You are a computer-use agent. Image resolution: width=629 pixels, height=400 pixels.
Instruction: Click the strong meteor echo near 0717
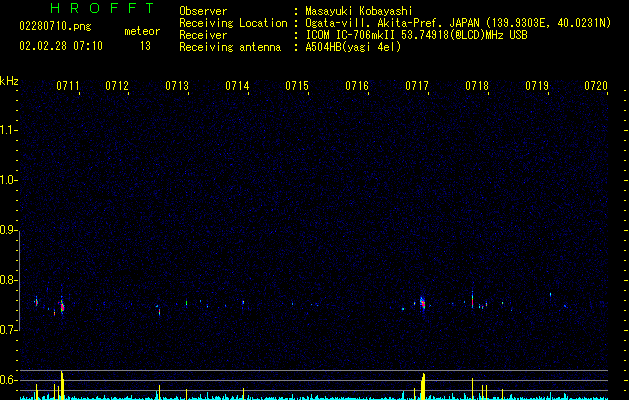pyautogui.click(x=422, y=304)
